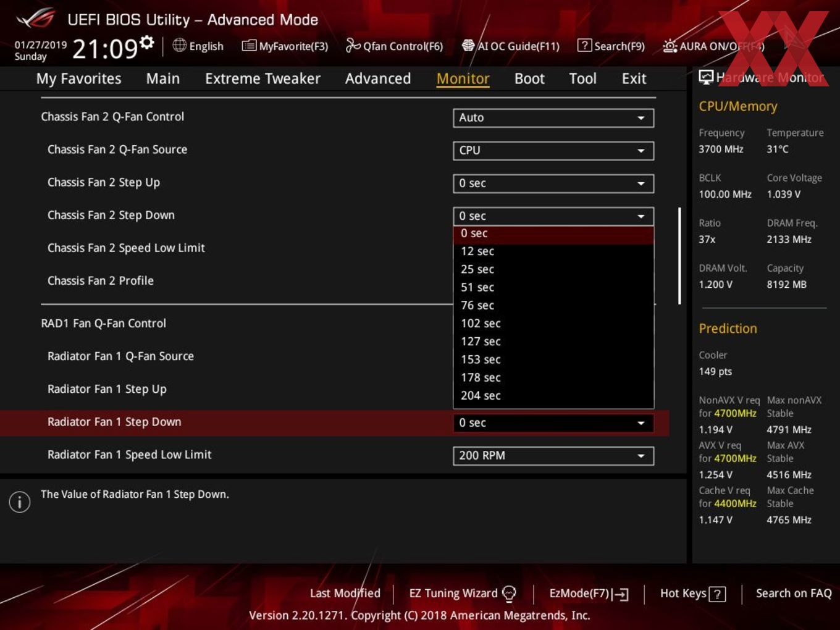Viewport: 840px width, 630px height.
Task: Click the info icon beside help text
Action: click(20, 502)
